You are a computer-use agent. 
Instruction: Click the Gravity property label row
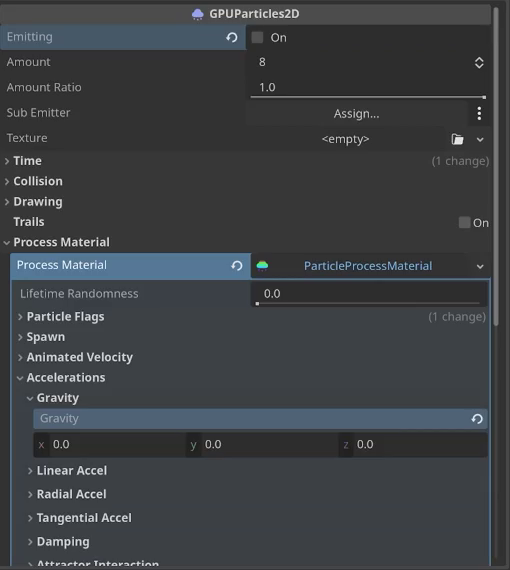(x=260, y=419)
